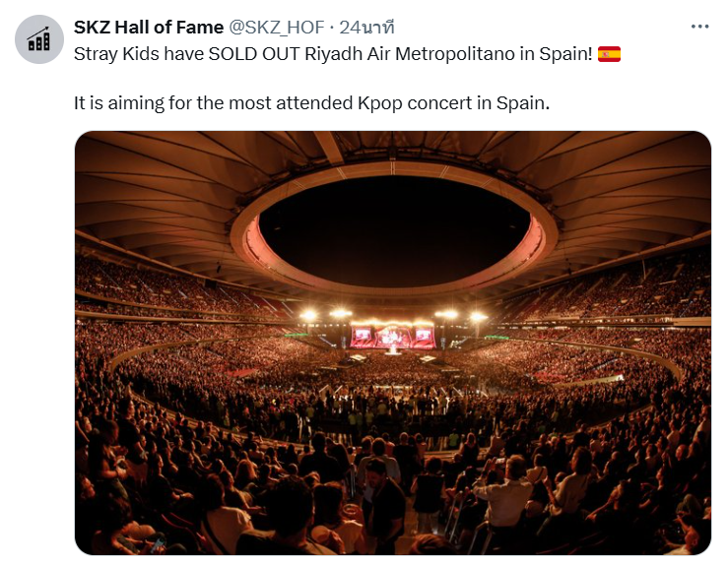Open the stadium concert photo
The width and height of the screenshot is (728, 565).
(x=393, y=343)
